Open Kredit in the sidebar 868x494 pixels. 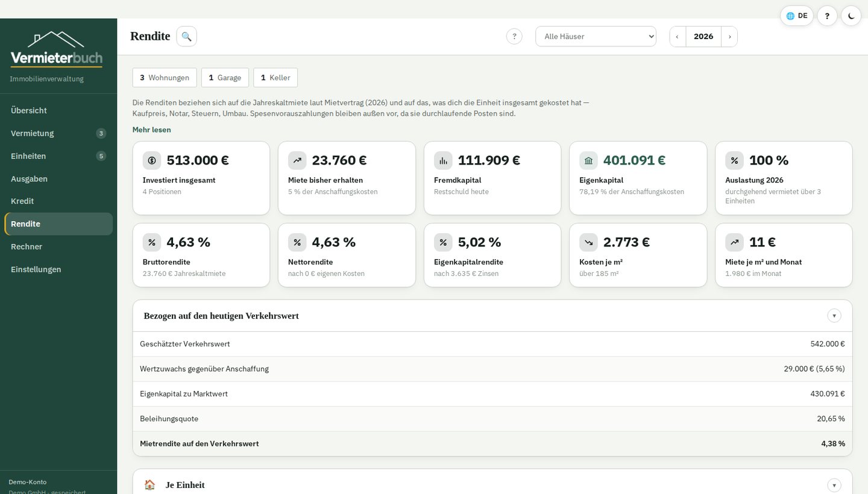click(x=58, y=201)
